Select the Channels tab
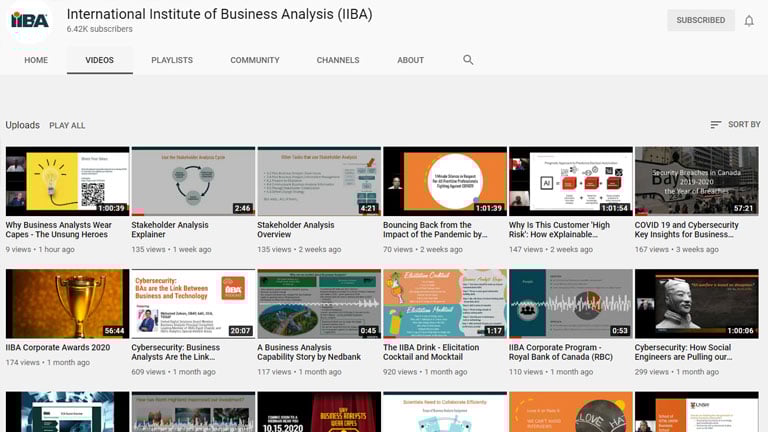Screen dimensions: 768x432 pos(338,60)
